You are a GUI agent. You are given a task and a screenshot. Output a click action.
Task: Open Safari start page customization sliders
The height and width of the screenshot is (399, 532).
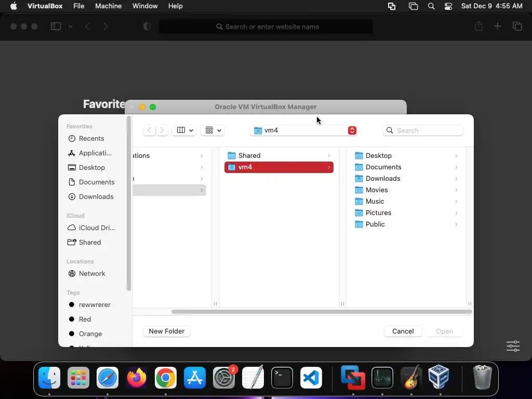point(513,346)
